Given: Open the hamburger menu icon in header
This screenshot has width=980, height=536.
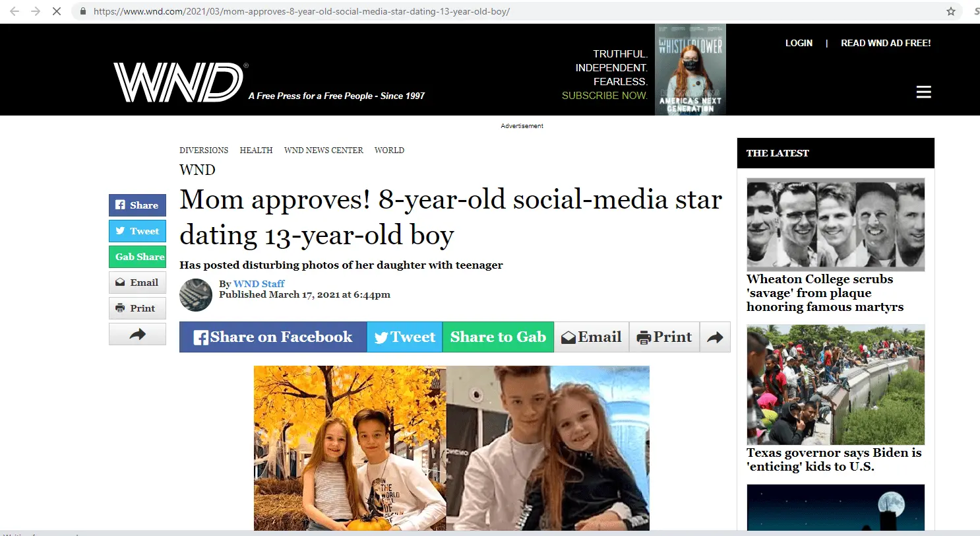Looking at the screenshot, I should pyautogui.click(x=923, y=92).
